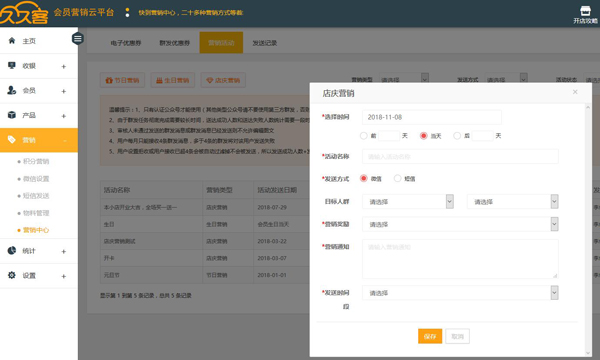The width and height of the screenshot is (600, 360).
Task: Click the 会员 member person icon
Action: coord(12,90)
